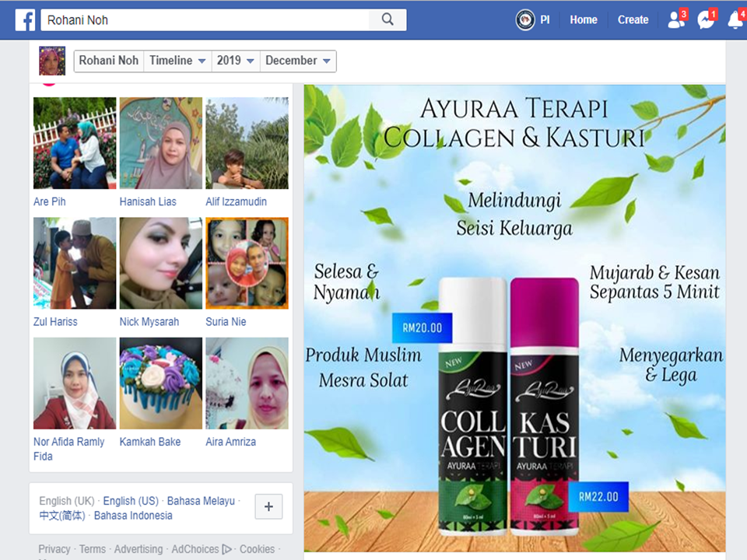Image resolution: width=747 pixels, height=560 pixels.
Task: Go to the Home tab
Action: click(583, 20)
